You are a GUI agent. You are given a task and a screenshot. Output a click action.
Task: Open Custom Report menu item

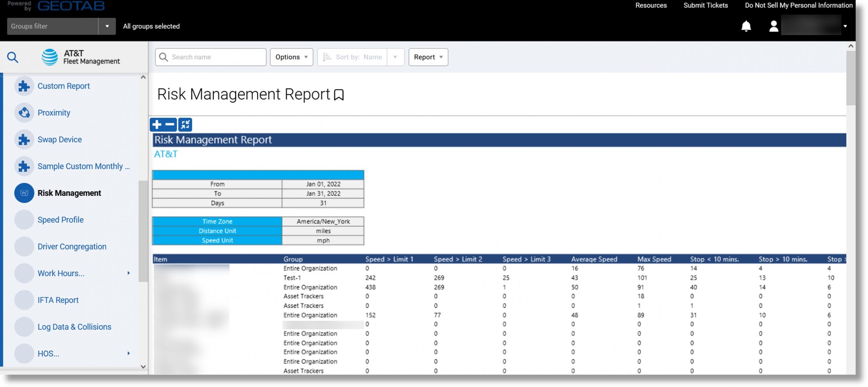64,86
